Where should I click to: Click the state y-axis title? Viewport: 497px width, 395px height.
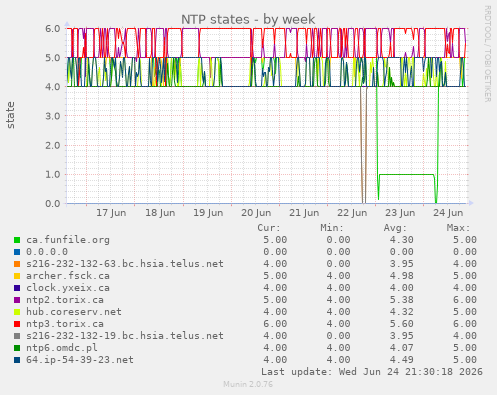coord(10,115)
